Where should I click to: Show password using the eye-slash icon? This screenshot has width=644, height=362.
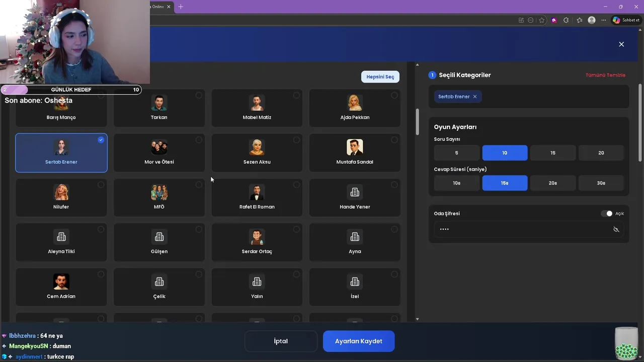coord(616,229)
